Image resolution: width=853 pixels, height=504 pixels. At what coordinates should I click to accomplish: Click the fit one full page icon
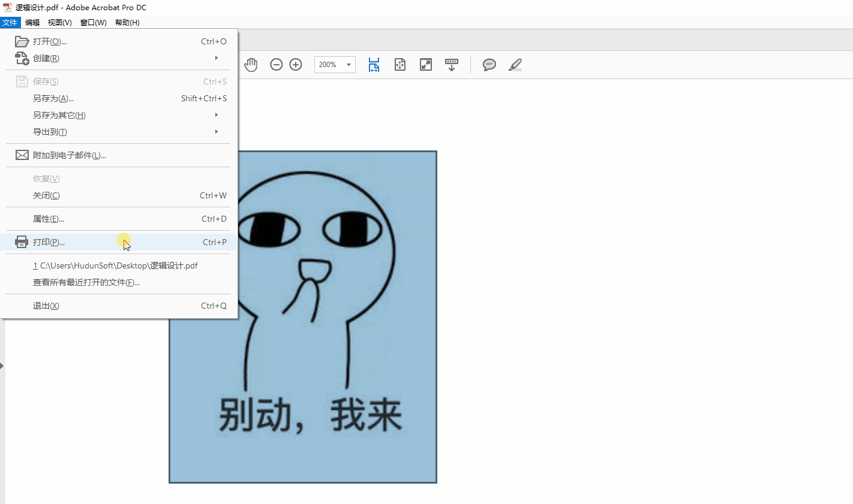tap(400, 65)
